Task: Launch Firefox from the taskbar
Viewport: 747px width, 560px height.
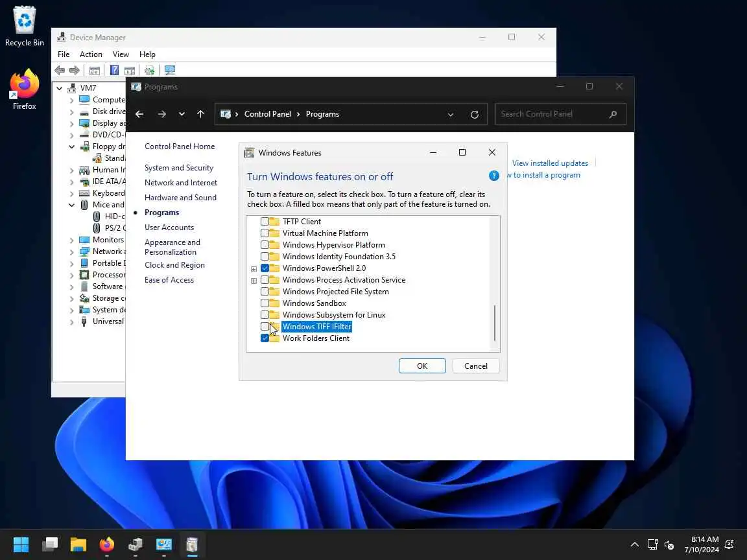Action: (107, 544)
